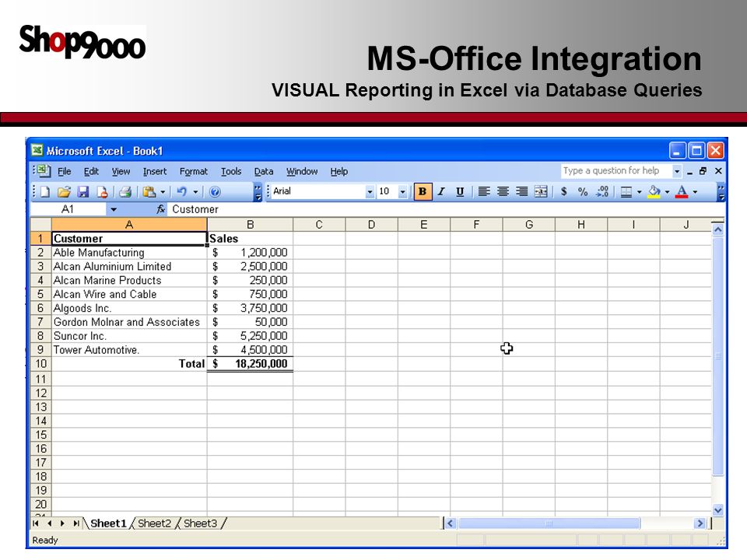Restore the workbook window inside Excel

[x=703, y=171]
